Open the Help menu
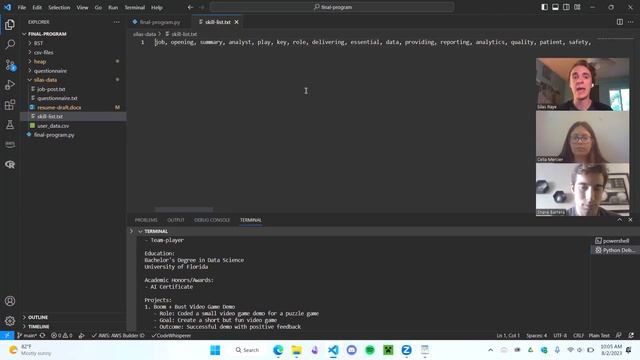 click(157, 7)
